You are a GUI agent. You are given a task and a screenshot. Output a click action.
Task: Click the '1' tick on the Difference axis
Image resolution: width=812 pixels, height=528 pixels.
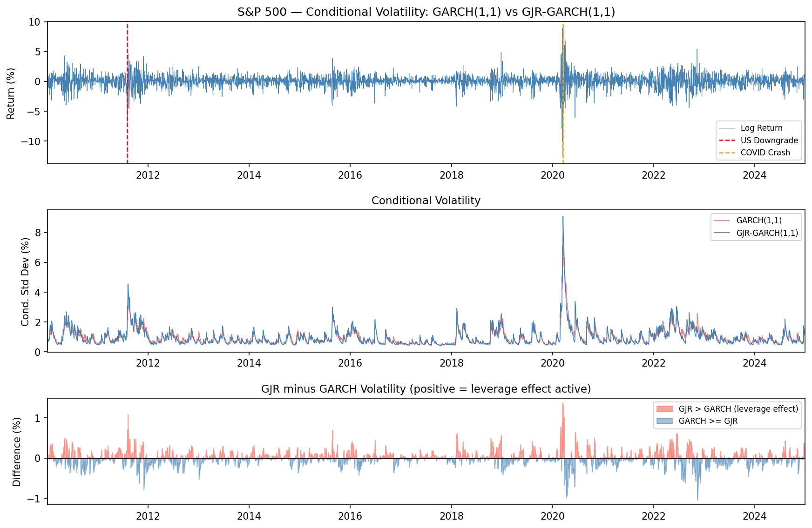coord(39,418)
